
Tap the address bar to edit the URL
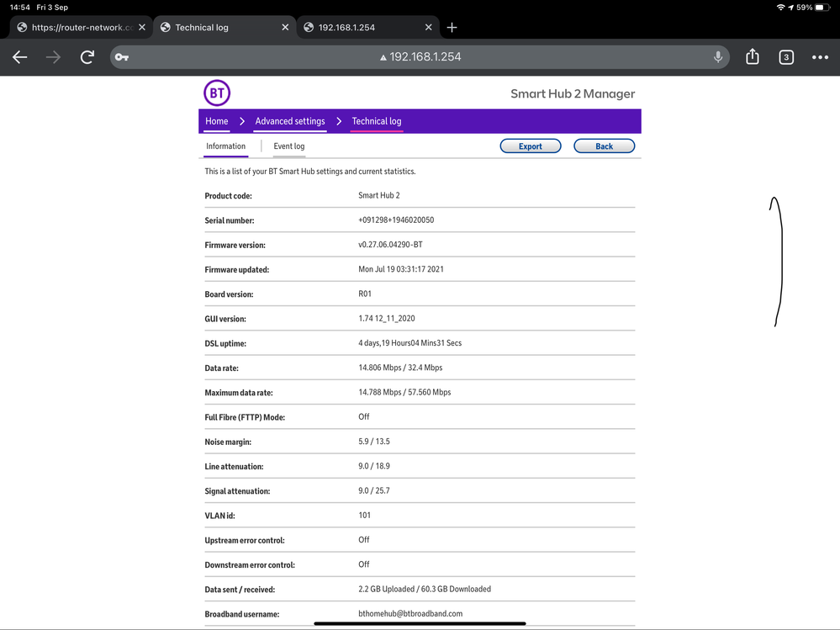click(x=420, y=57)
